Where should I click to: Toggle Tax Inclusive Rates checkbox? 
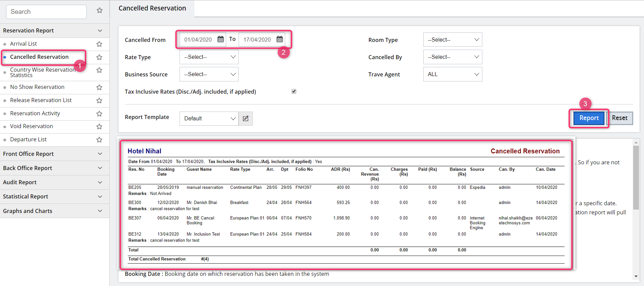294,91
